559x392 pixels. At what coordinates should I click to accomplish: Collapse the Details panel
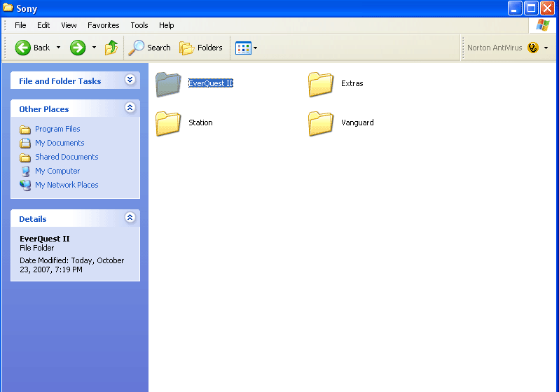point(130,217)
